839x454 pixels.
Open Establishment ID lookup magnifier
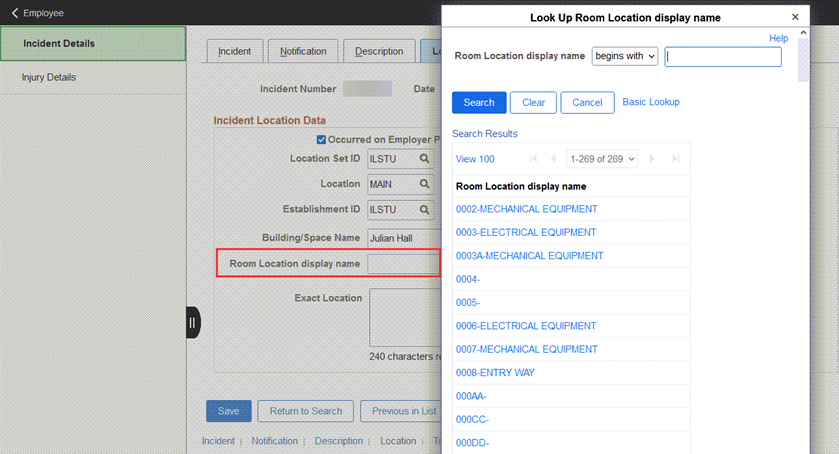point(424,209)
